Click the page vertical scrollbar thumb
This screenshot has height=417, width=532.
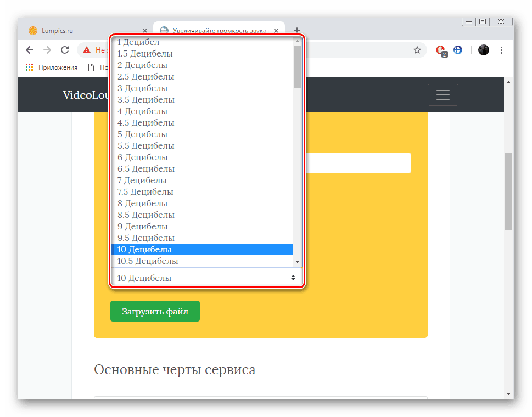click(x=508, y=191)
